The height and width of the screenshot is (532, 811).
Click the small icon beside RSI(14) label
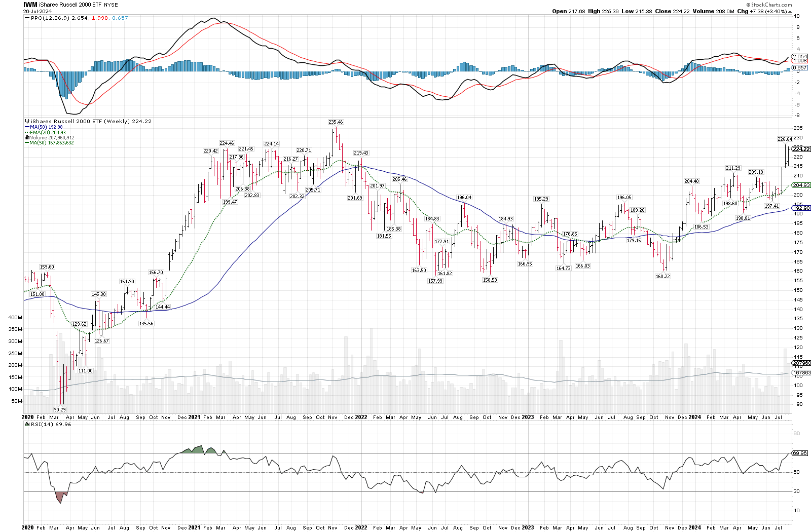(x=27, y=424)
